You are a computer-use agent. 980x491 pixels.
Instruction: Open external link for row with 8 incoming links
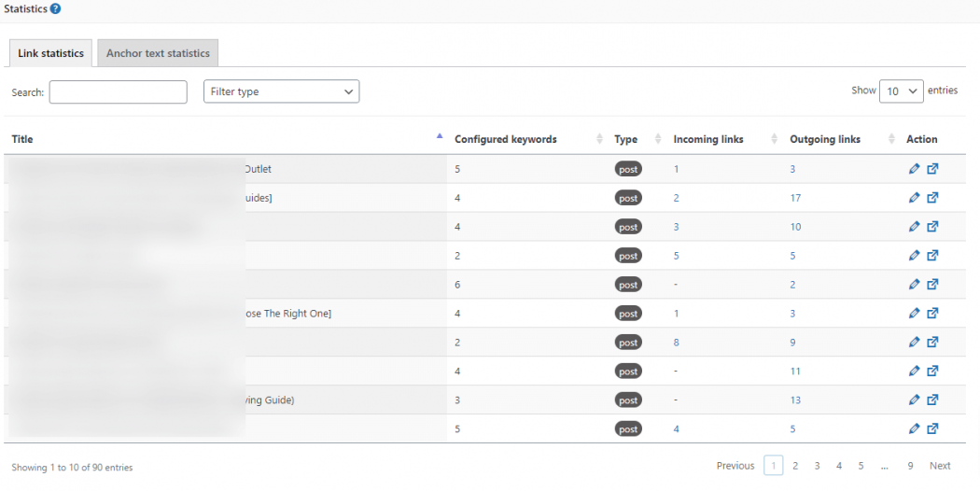click(x=932, y=343)
